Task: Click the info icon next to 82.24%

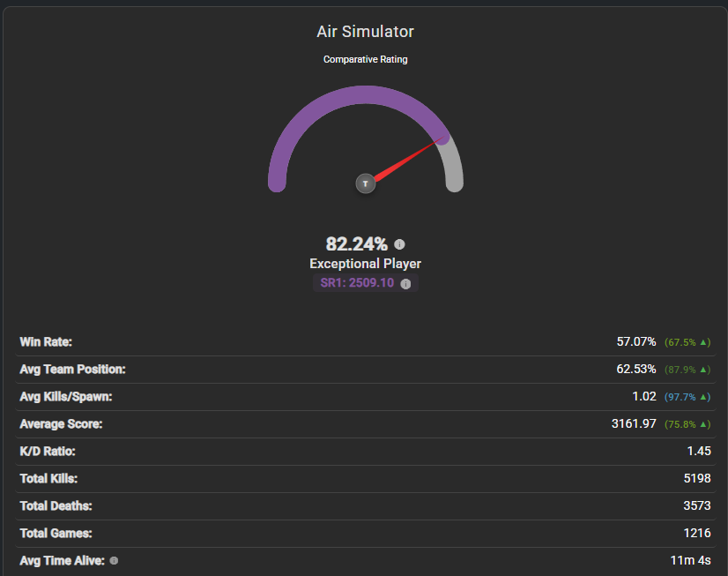Action: (399, 244)
